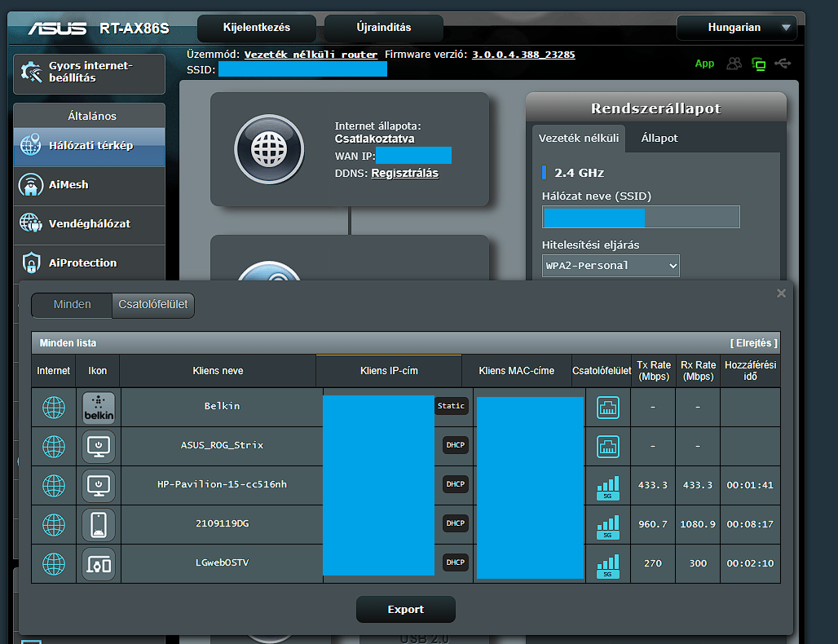
Task: Click the 2109119DG 5G signal icon
Action: 607,526
